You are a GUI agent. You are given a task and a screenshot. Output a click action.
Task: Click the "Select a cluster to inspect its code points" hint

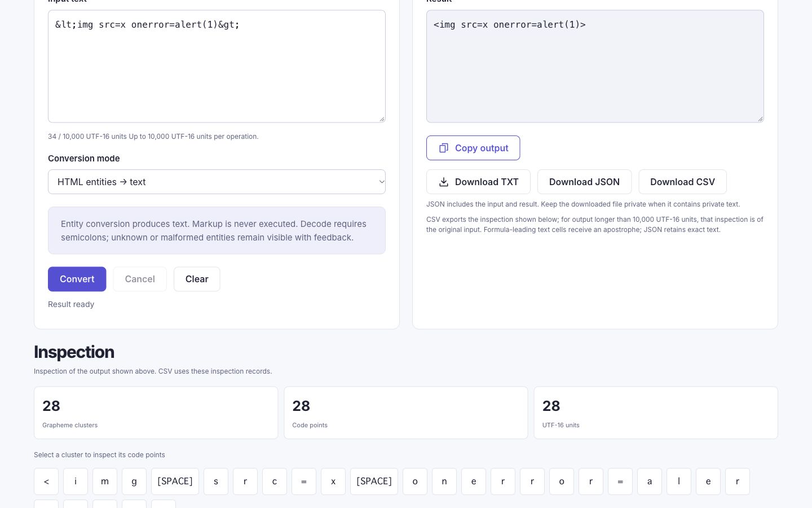pyautogui.click(x=99, y=455)
